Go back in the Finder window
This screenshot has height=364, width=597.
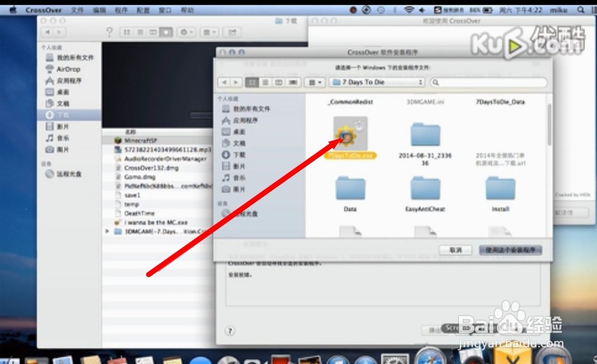pos(47,32)
